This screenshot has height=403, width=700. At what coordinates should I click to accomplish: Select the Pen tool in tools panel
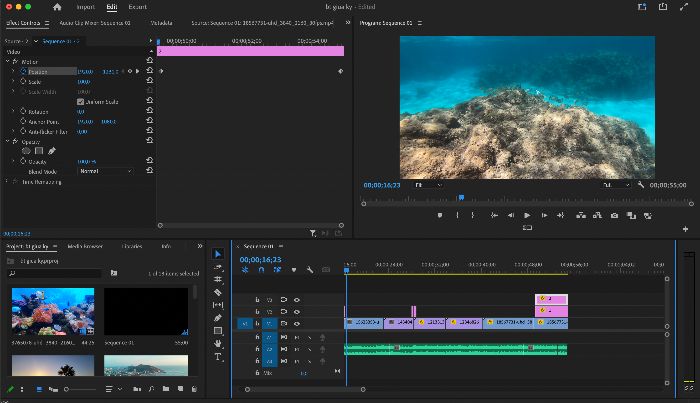[218, 318]
